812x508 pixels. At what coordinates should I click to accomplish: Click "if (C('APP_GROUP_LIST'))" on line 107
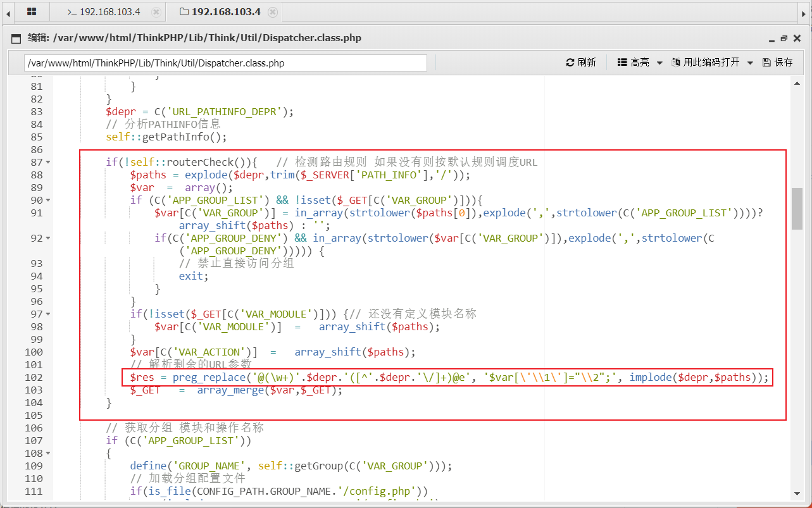(x=178, y=441)
